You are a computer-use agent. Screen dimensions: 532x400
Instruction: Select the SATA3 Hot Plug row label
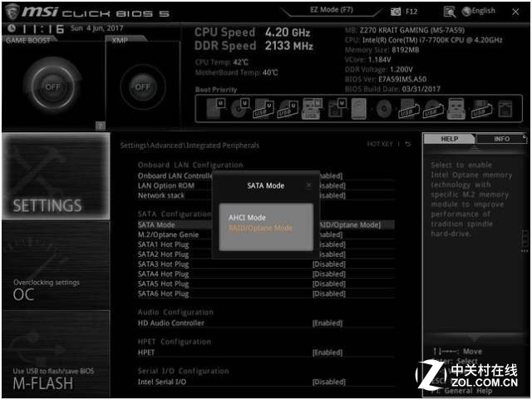point(163,264)
